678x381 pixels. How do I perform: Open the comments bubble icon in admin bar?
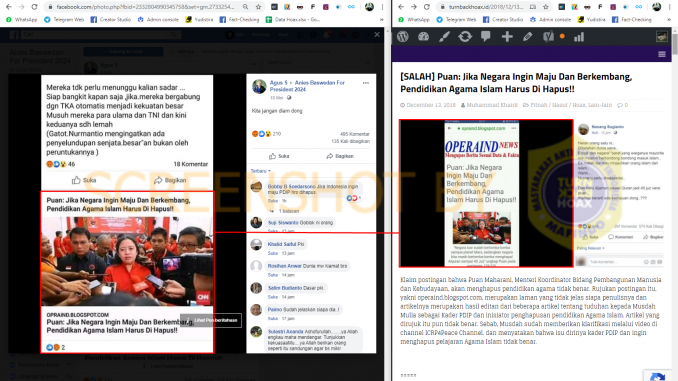(x=486, y=37)
